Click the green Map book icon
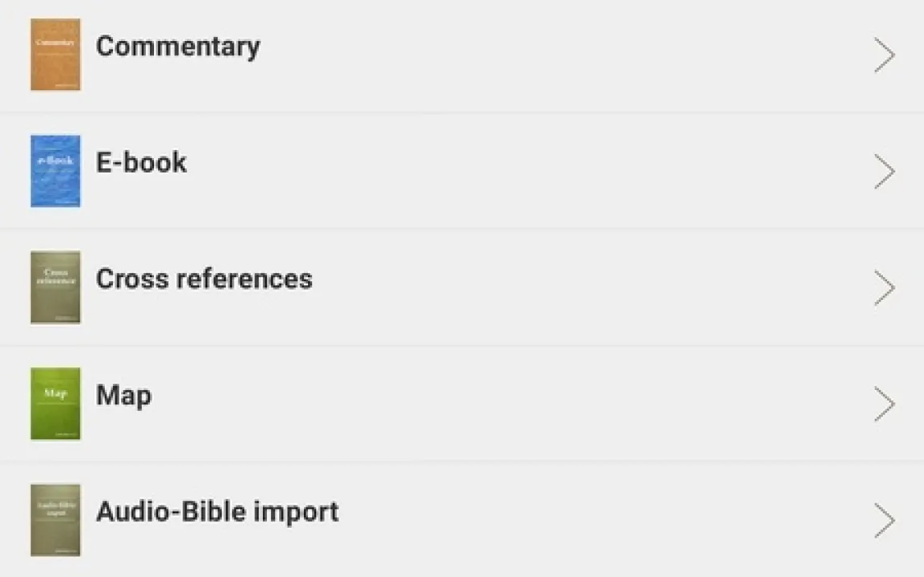Image resolution: width=924 pixels, height=577 pixels. (56, 404)
